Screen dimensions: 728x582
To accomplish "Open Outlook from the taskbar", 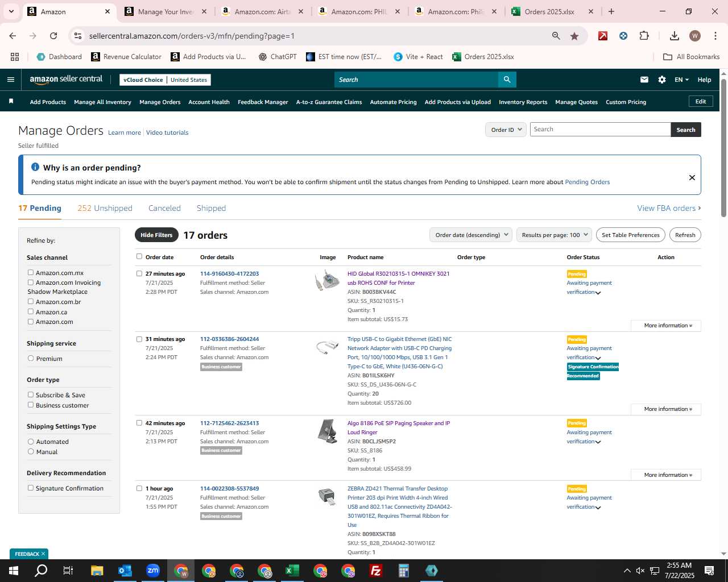I will [125, 571].
